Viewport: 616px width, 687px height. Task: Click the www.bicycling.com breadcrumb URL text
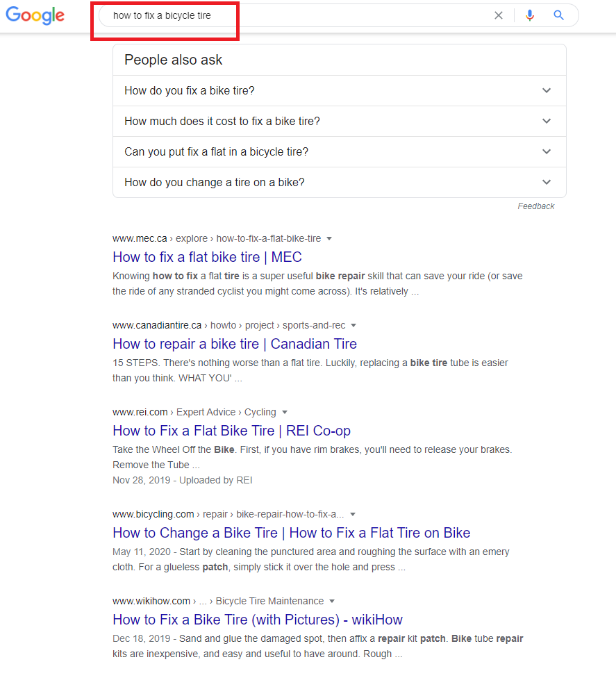[x=228, y=514]
